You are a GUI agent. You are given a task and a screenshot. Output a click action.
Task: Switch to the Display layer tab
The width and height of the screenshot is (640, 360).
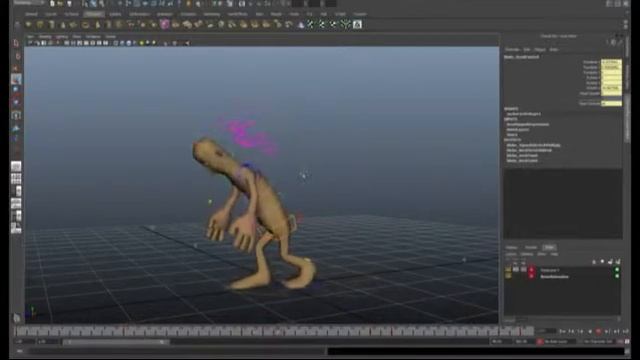[511, 247]
